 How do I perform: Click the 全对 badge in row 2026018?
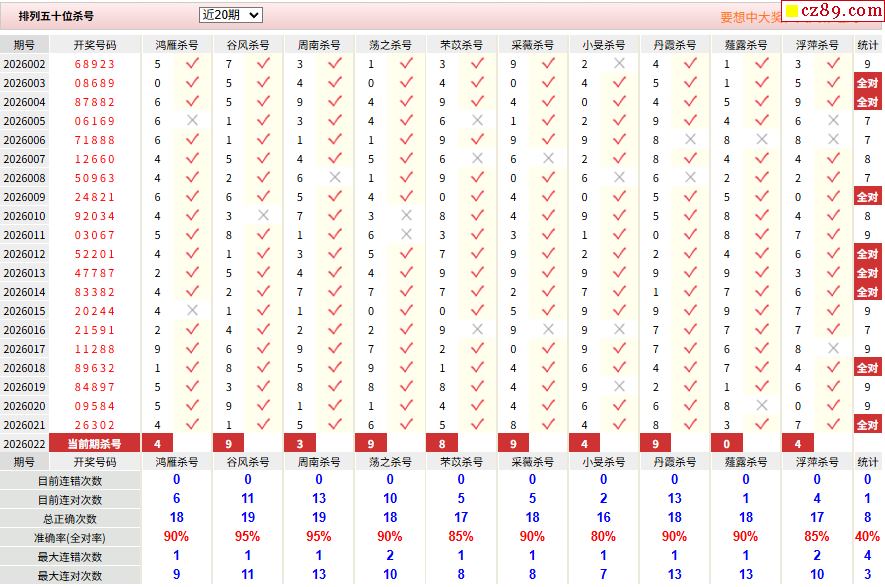pos(868,368)
